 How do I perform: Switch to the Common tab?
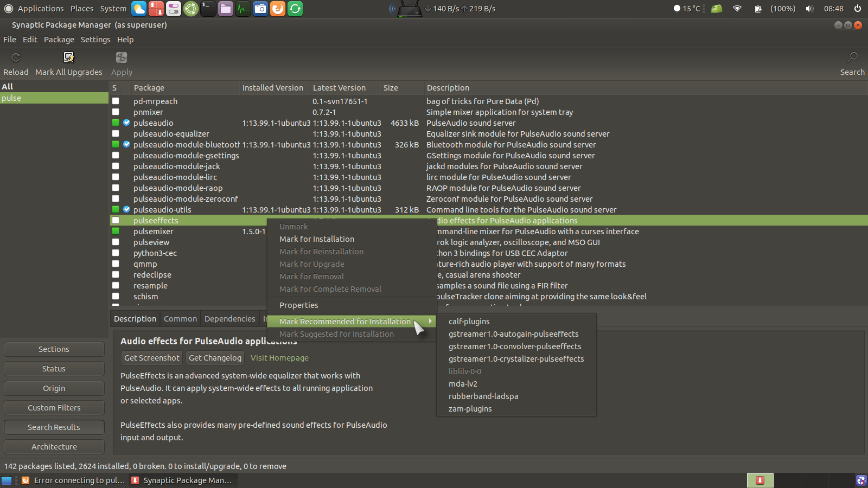click(x=180, y=319)
